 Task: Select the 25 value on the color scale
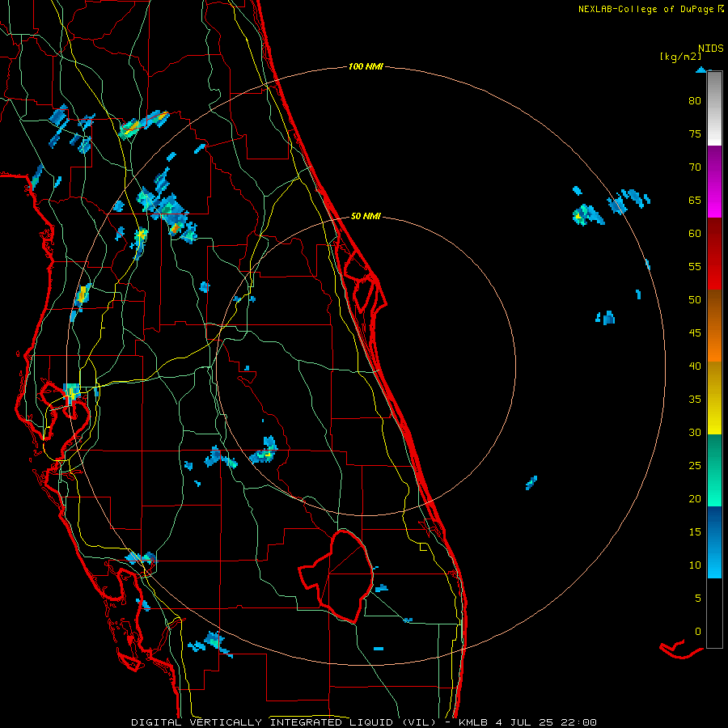pos(695,466)
